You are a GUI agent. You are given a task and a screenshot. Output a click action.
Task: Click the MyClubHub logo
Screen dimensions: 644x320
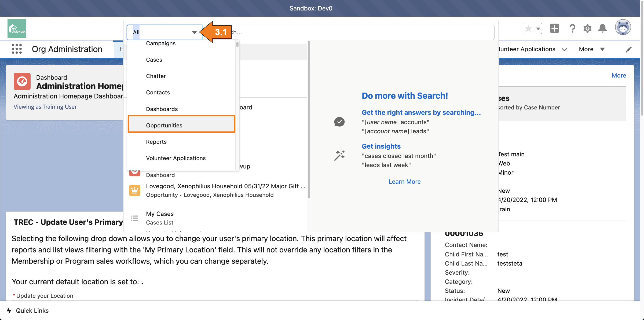tap(17, 28)
